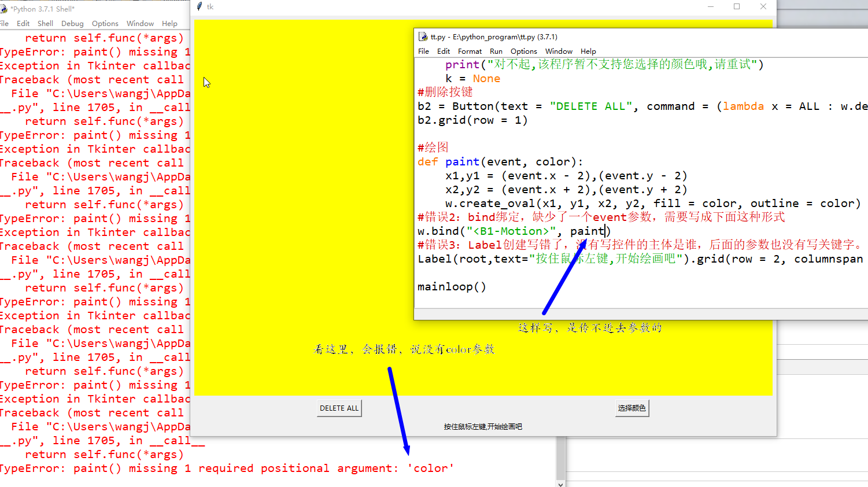Open Edit menu in Python Shell
This screenshot has width=868, height=487.
point(23,24)
